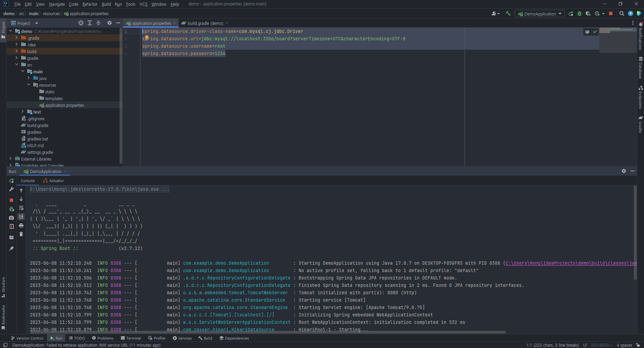
Task: Open Version Control tool window
Action: click(27, 338)
